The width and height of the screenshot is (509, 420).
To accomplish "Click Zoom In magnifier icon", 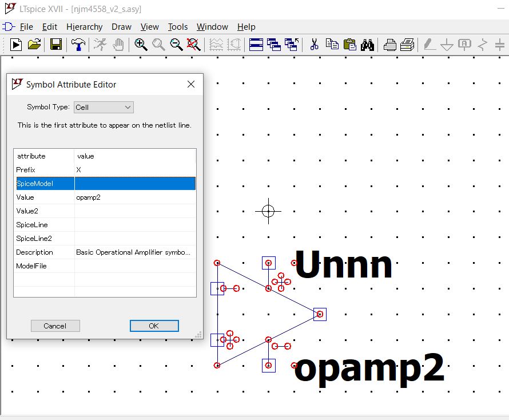I will 141,45.
